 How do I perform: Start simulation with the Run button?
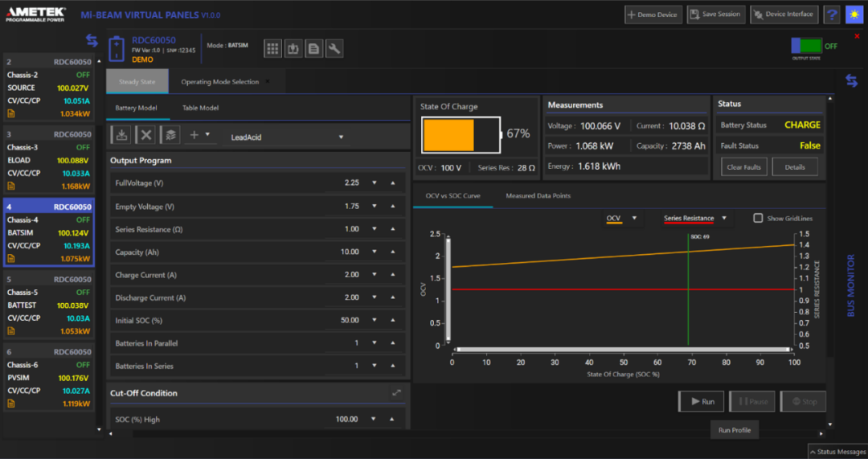702,401
